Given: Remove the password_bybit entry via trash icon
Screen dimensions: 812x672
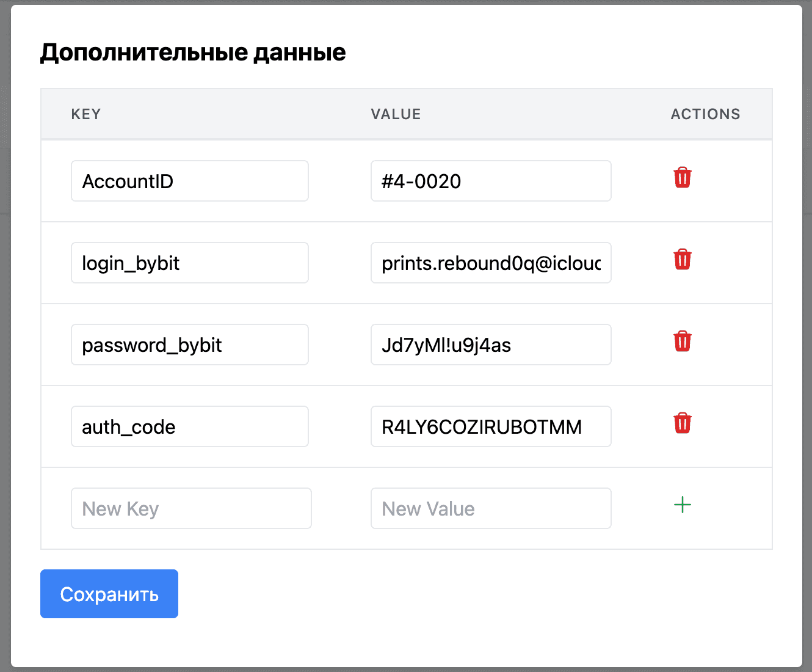Looking at the screenshot, I should click(682, 341).
